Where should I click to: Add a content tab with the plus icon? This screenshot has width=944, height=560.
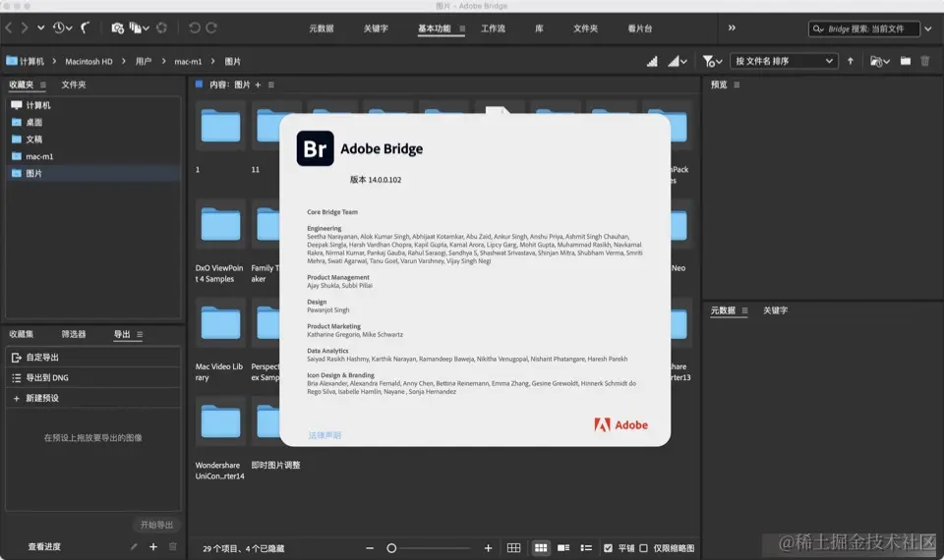coord(258,84)
